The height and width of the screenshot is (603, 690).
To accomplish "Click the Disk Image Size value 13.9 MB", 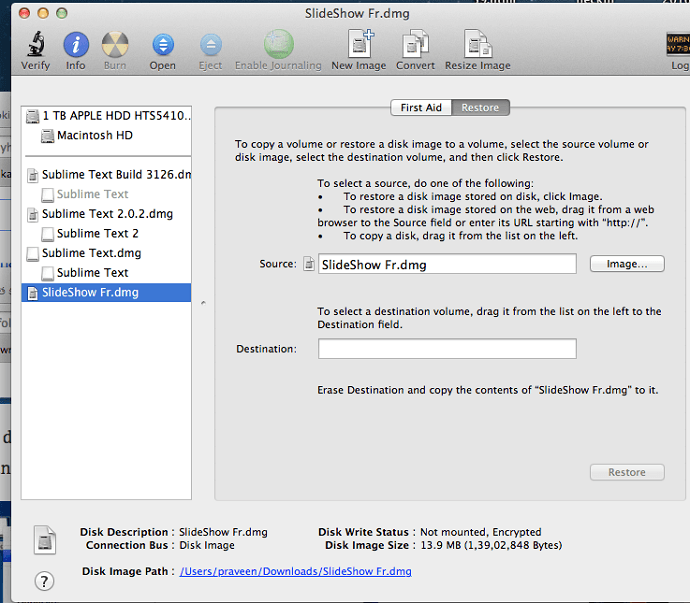I will pyautogui.click(x=491, y=545).
